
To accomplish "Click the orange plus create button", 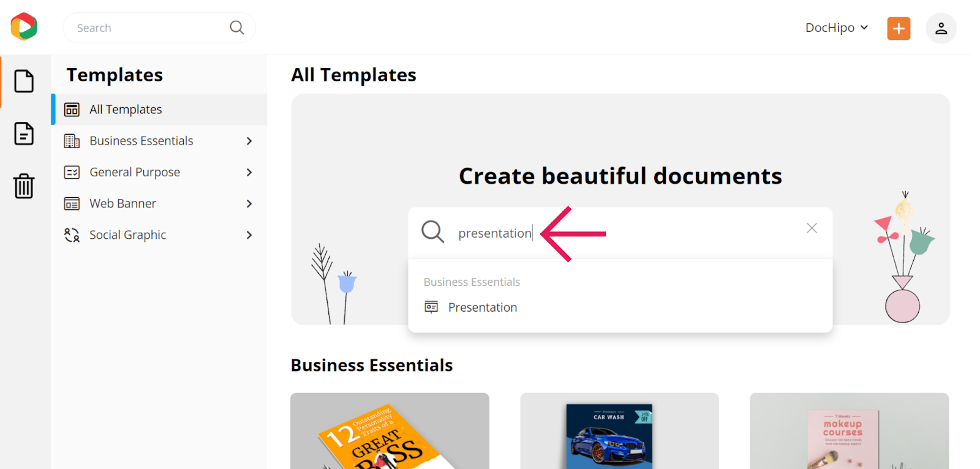I will click(x=899, y=28).
